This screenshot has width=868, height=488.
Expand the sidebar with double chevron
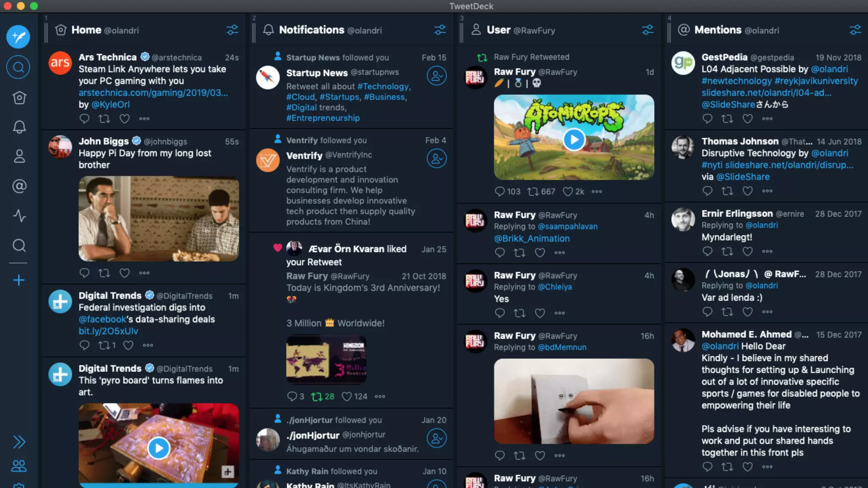click(x=19, y=442)
